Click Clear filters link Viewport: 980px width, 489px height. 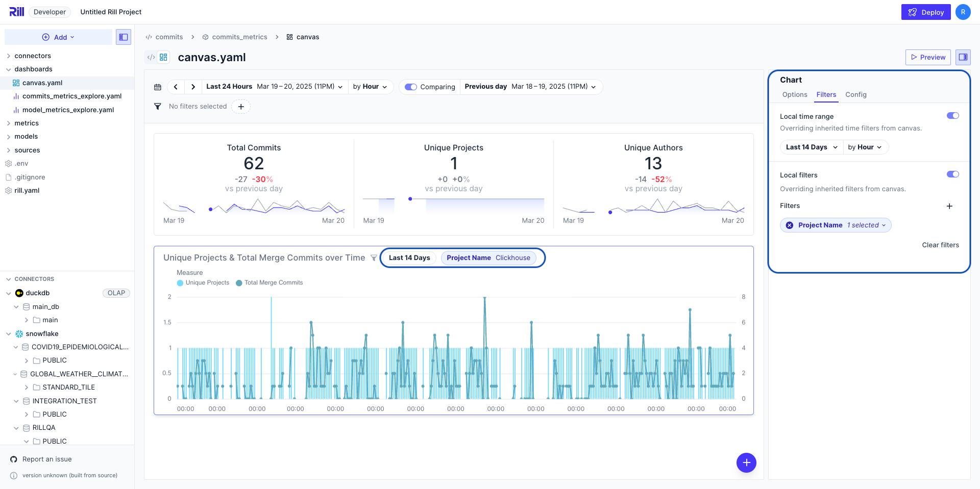[x=940, y=245]
